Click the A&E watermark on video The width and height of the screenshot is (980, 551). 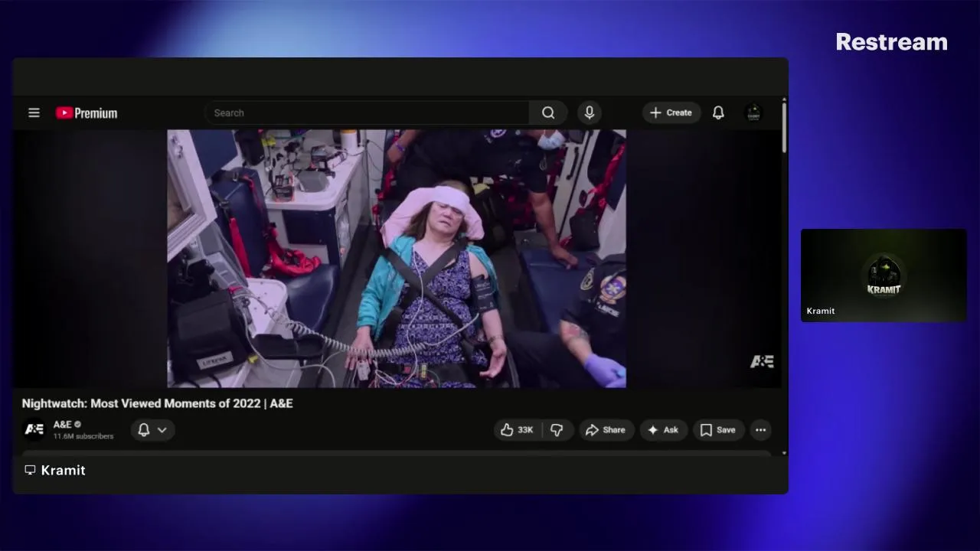point(762,361)
